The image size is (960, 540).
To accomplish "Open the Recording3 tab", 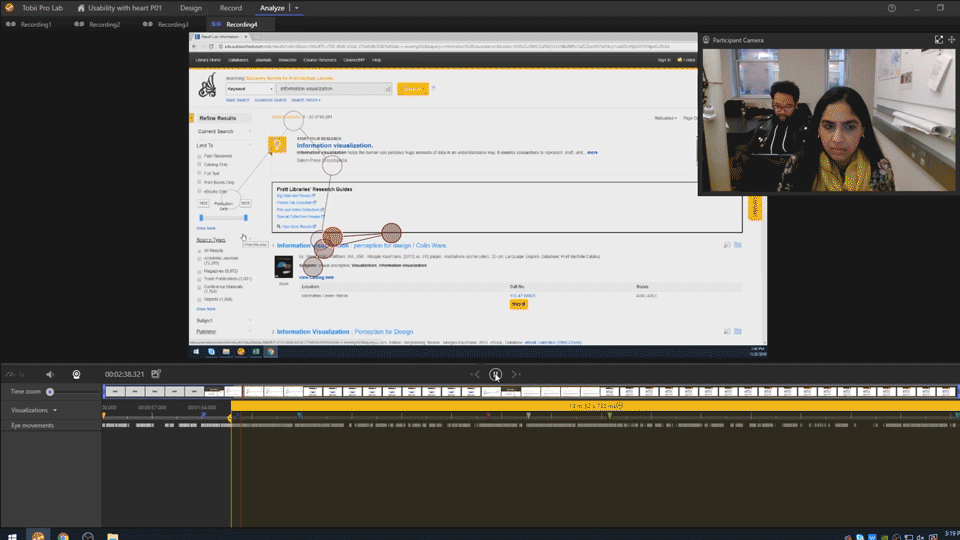I will coord(167,24).
